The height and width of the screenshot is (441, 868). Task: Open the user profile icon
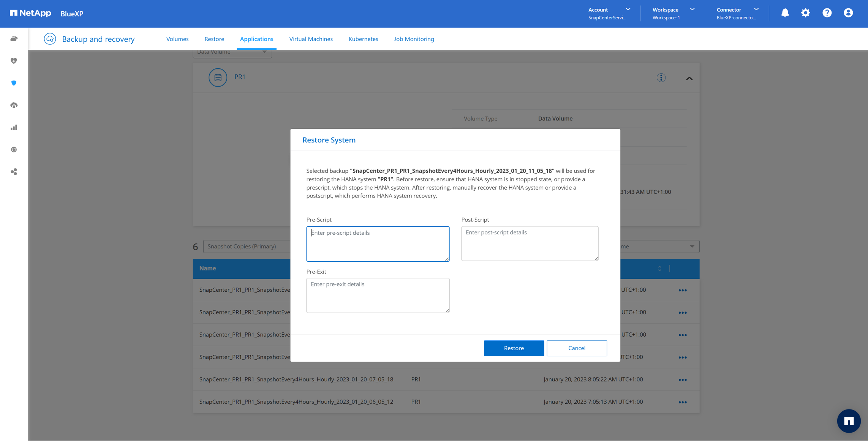pos(848,13)
